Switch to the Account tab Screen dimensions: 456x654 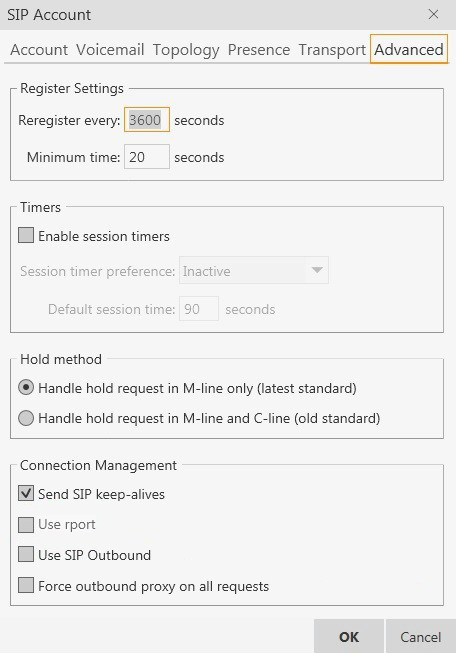coord(39,50)
